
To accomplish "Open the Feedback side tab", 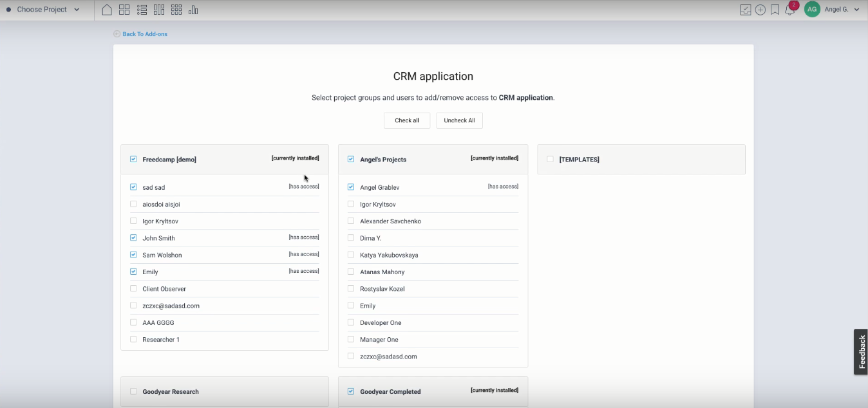I will coord(861,351).
